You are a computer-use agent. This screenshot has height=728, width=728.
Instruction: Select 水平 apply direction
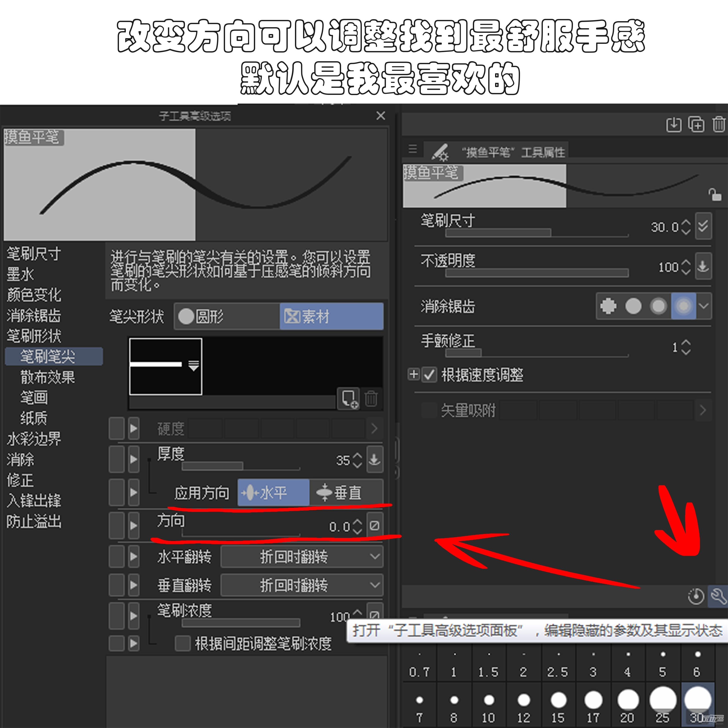click(273, 493)
